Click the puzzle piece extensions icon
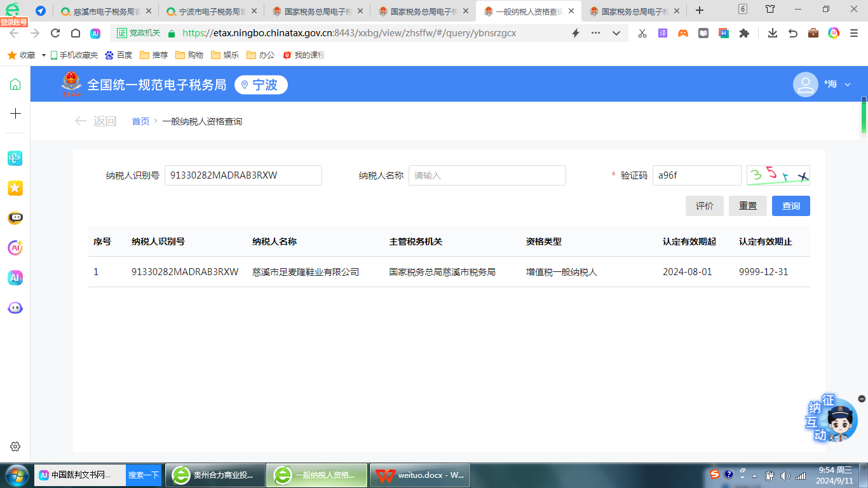Screen dimensions: 868x488 pos(744,33)
